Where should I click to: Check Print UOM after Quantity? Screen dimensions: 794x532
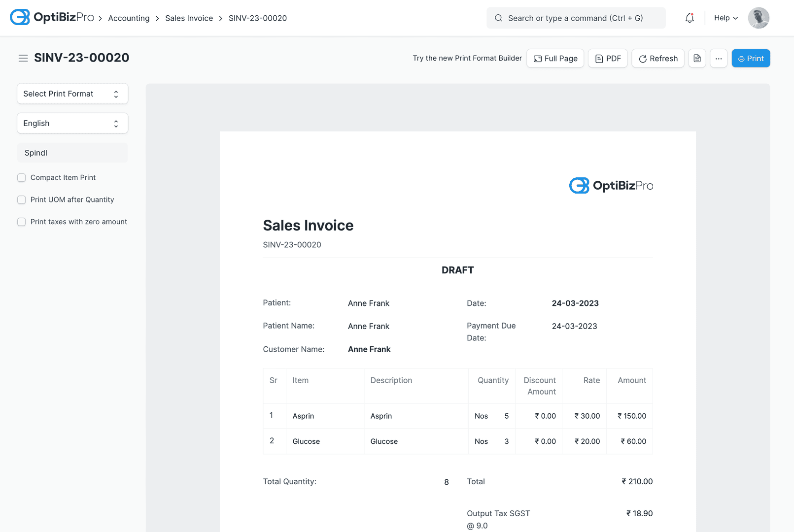click(x=22, y=199)
